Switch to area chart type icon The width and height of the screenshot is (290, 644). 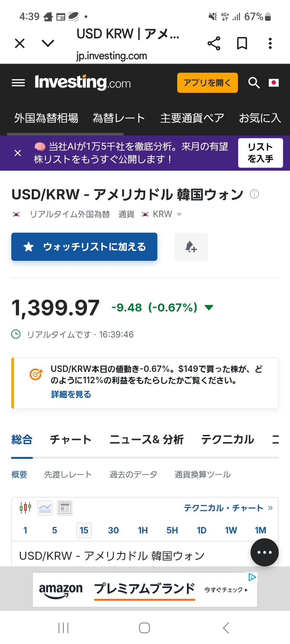(45, 508)
